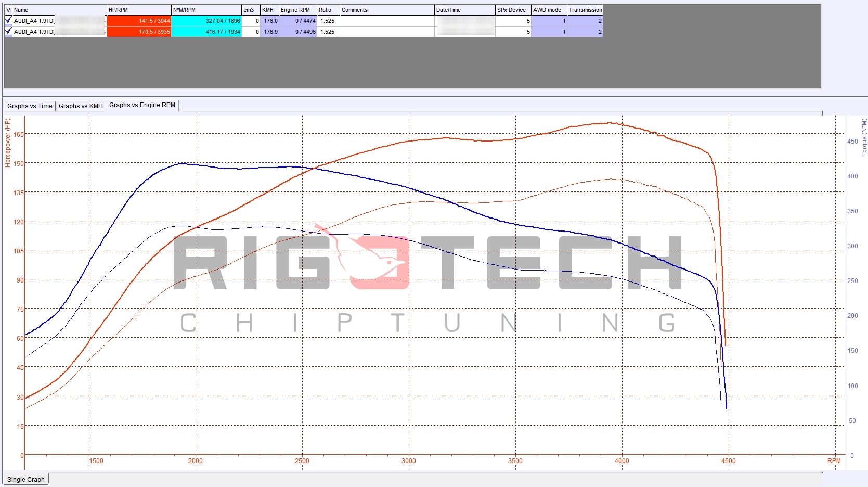Switch to the Graphs vs KMH tab
The height and width of the screenshot is (487, 868).
point(81,106)
